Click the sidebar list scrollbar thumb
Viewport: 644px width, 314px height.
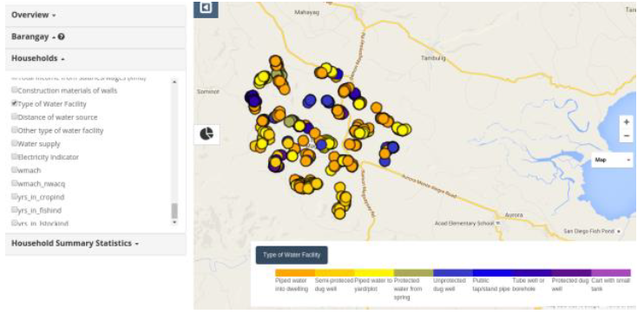click(x=174, y=211)
